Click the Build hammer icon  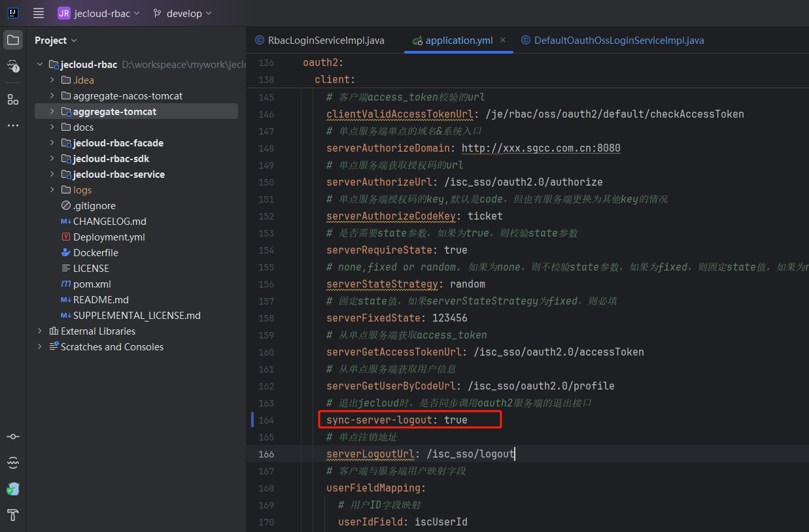[13, 514]
